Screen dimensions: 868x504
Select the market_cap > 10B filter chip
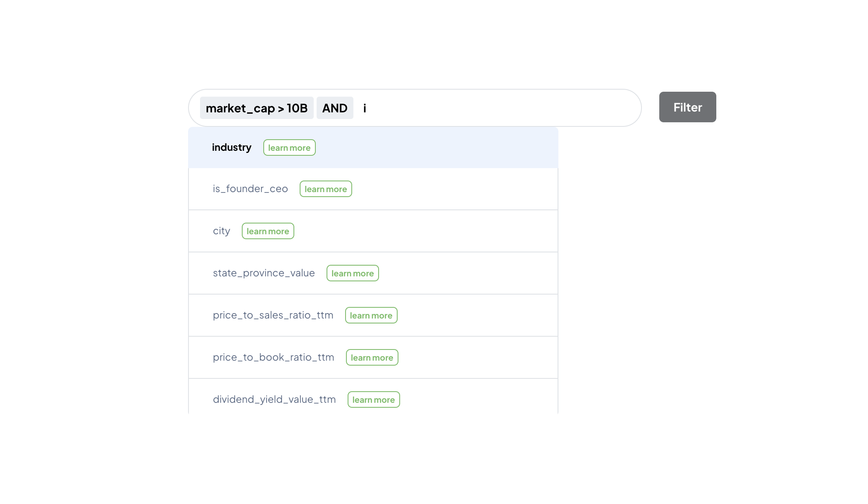point(257,108)
